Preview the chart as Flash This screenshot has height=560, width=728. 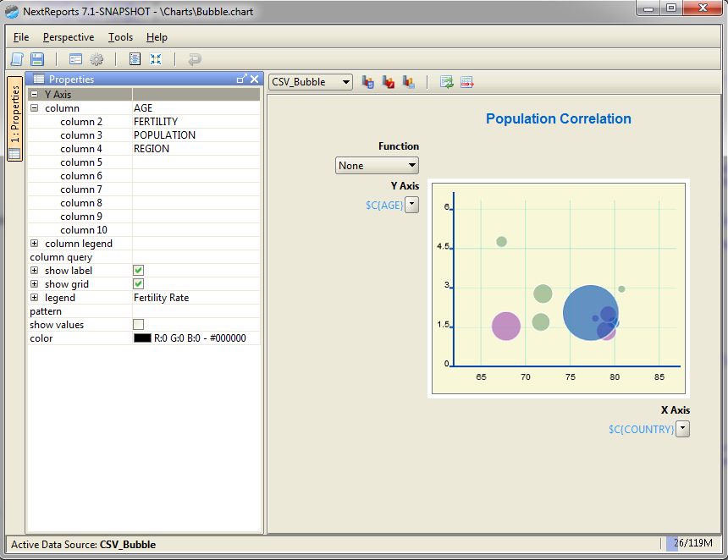tap(388, 81)
